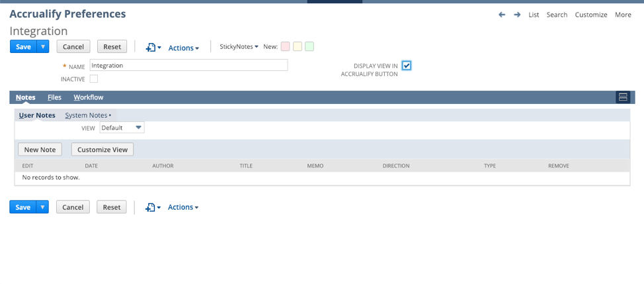Image resolution: width=644 pixels, height=284 pixels.
Task: Click the Customize View button
Action: tap(102, 150)
